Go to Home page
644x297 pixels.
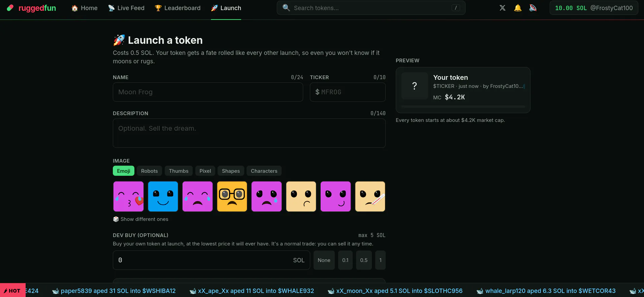click(84, 8)
